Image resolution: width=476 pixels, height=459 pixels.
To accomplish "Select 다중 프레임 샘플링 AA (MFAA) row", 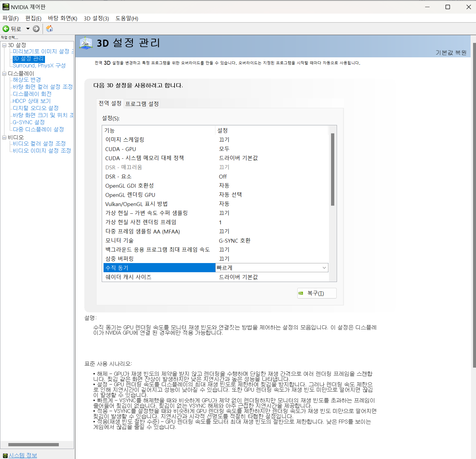I will tap(216, 231).
